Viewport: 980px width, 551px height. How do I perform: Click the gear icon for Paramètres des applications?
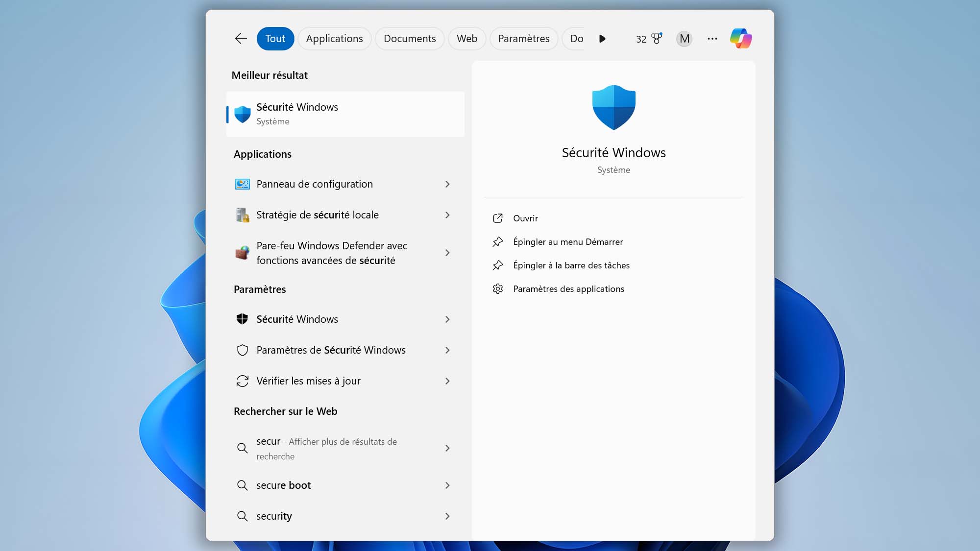pyautogui.click(x=497, y=289)
